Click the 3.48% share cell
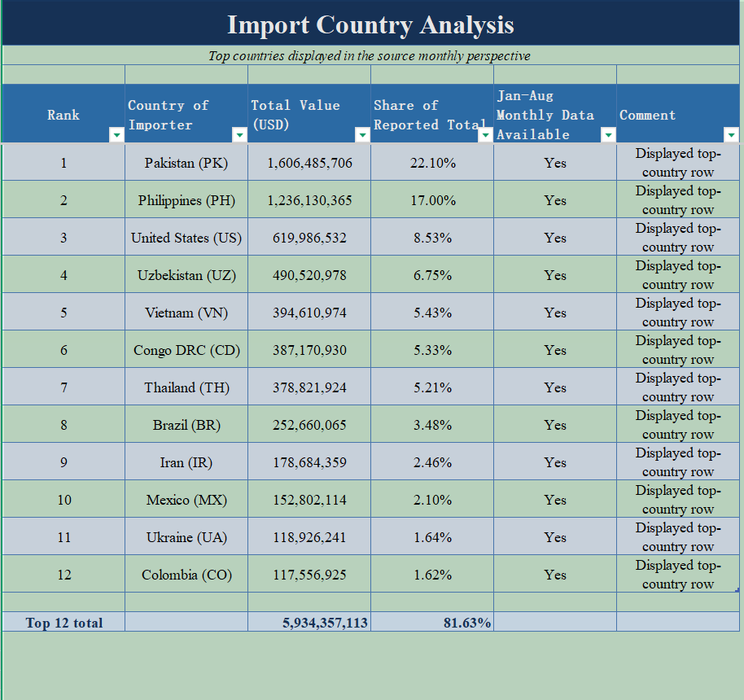This screenshot has height=700, width=744. pyautogui.click(x=432, y=425)
